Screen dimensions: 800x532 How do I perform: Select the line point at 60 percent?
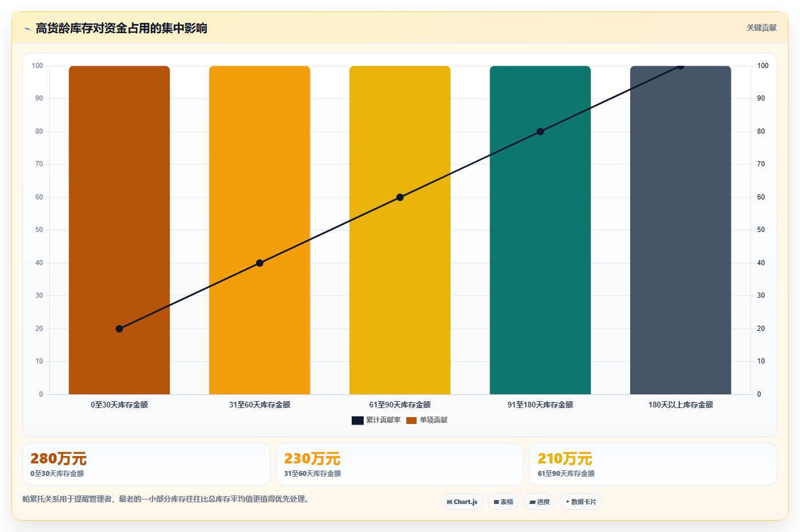tap(400, 197)
